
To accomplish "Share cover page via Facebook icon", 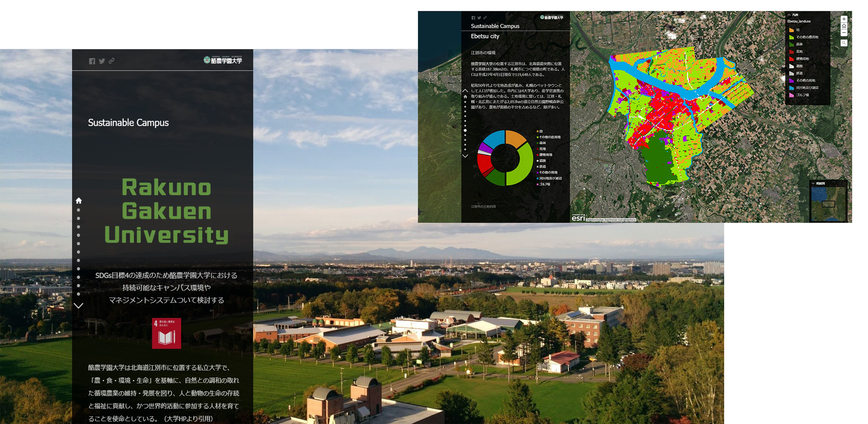I will point(92,61).
